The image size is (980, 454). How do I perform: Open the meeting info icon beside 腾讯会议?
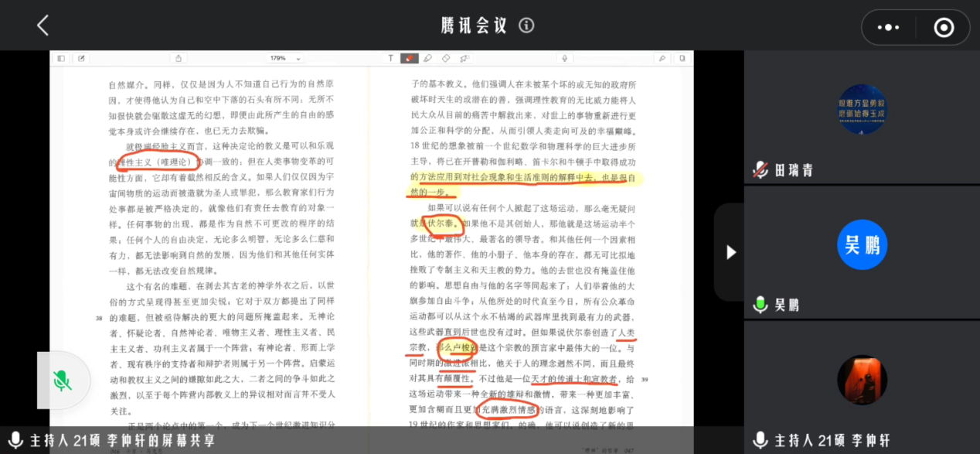tap(526, 26)
